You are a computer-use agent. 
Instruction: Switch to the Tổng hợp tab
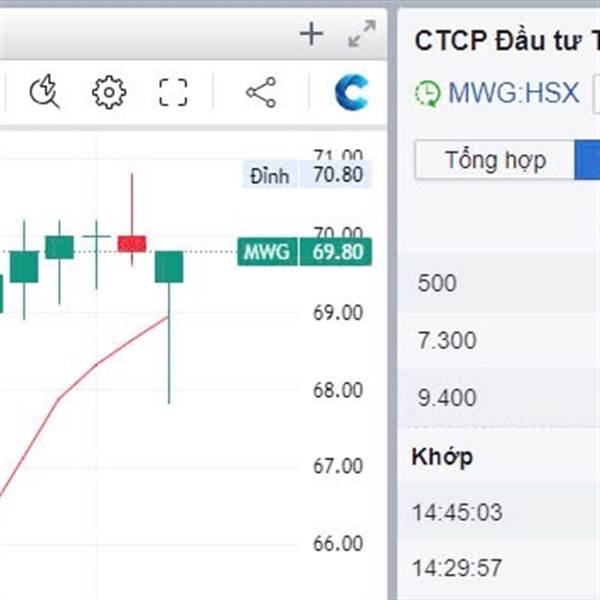pos(495,160)
